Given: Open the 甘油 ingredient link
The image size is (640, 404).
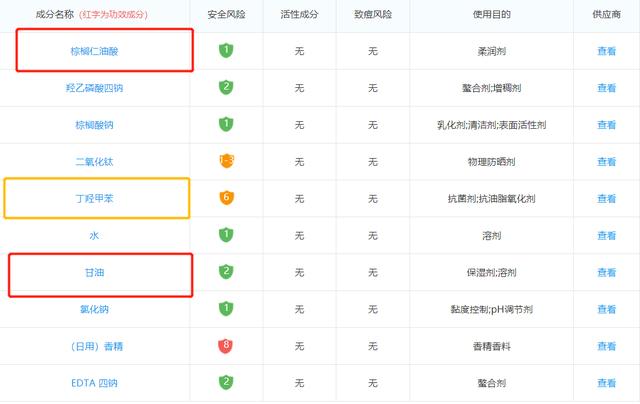Looking at the screenshot, I should pos(94,272).
